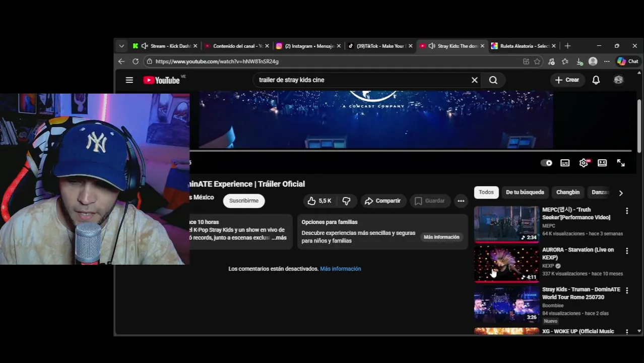Click Más información under Opciones para familias
The image size is (644, 363).
pyautogui.click(x=441, y=237)
